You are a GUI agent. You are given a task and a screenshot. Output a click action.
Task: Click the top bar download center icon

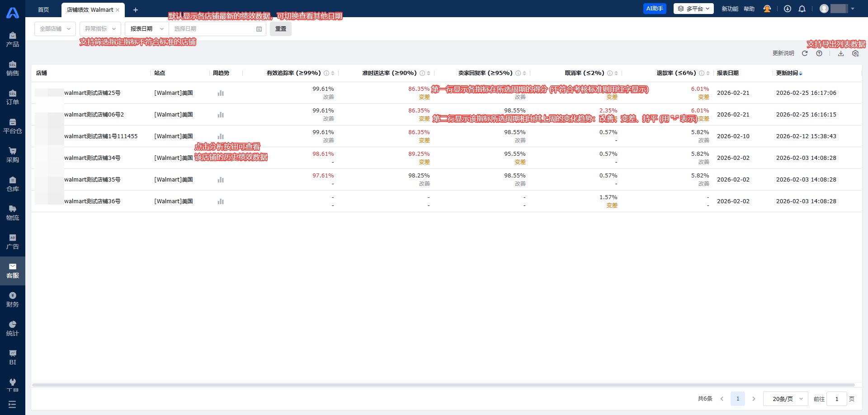coord(788,9)
